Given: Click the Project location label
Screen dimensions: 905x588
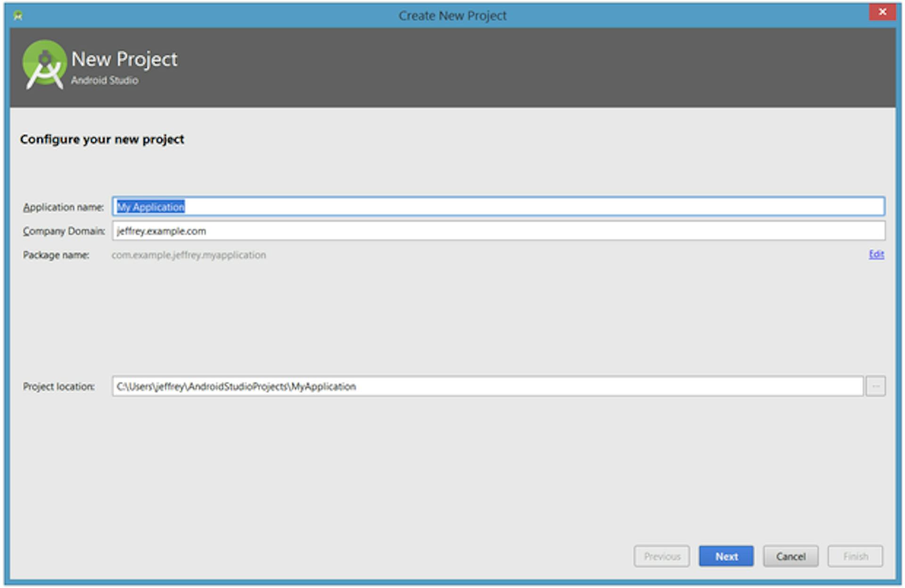Looking at the screenshot, I should click(59, 386).
